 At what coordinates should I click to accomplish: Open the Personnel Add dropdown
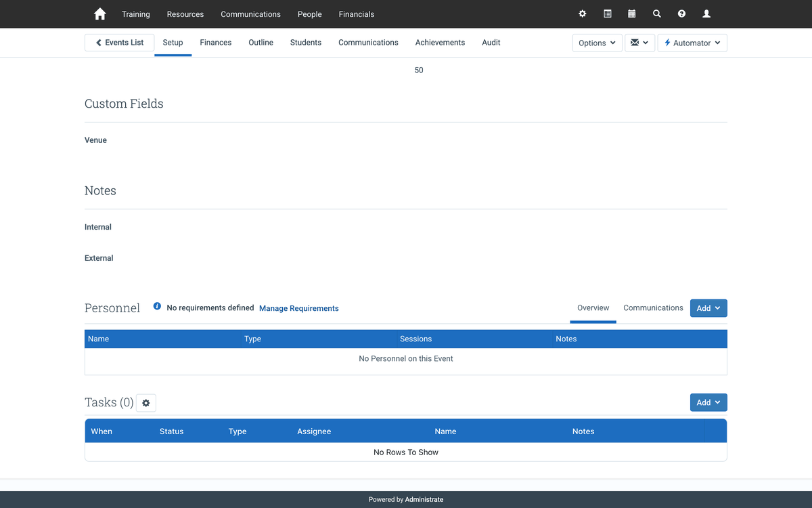[708, 308]
